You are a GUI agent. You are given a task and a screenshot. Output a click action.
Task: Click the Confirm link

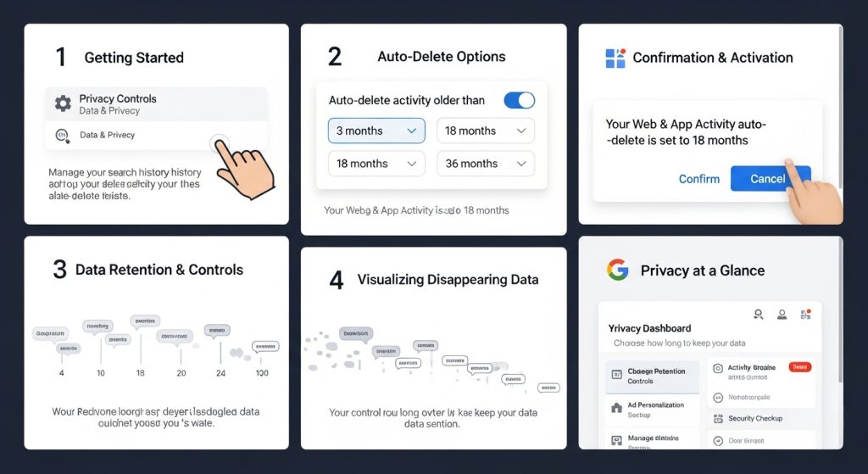coord(699,179)
